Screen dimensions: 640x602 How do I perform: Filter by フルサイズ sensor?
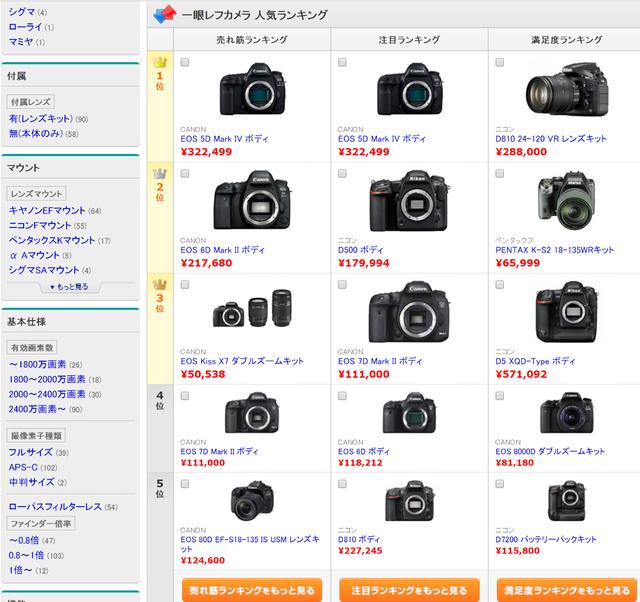click(31, 452)
